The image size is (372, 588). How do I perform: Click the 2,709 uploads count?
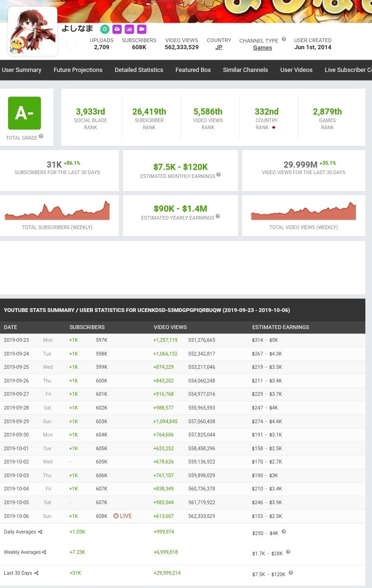[x=101, y=47]
